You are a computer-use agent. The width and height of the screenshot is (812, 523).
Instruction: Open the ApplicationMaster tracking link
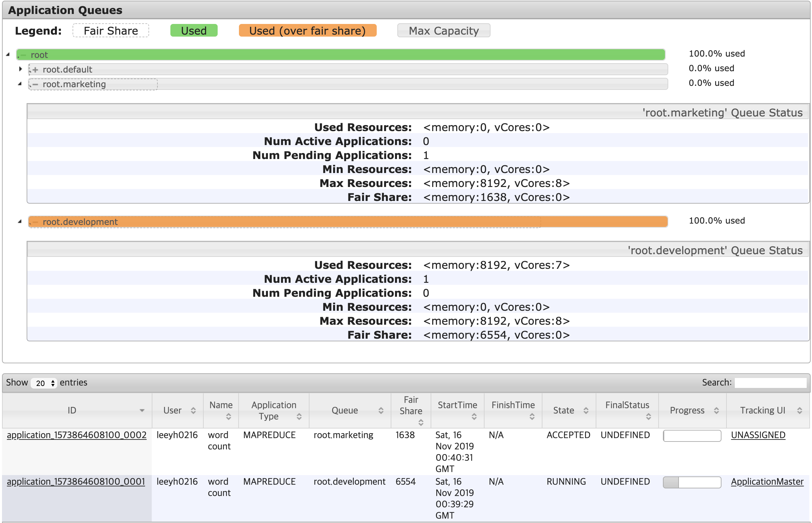pos(767,481)
